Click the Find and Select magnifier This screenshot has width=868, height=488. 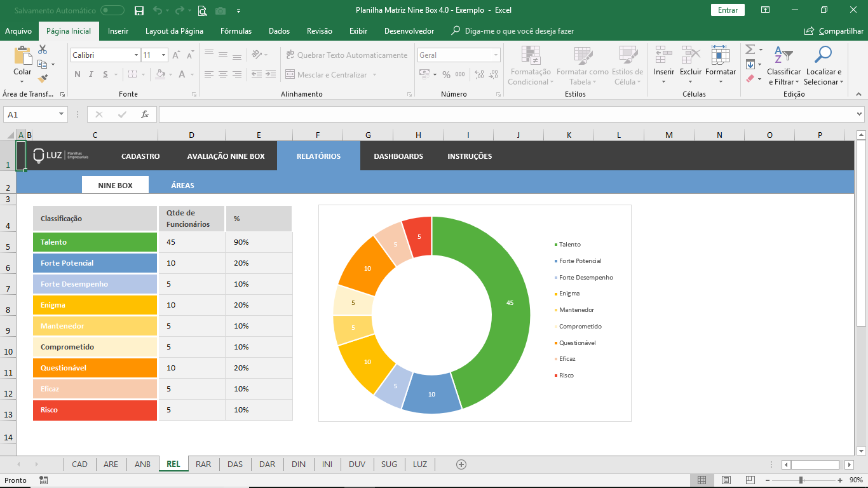pos(823,56)
